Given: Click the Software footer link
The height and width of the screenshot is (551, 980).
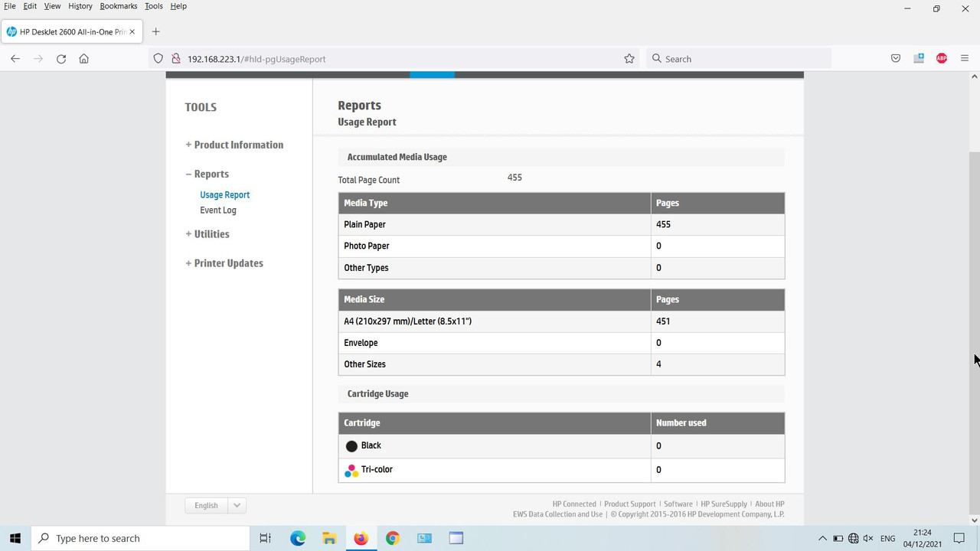Looking at the screenshot, I should tap(678, 504).
